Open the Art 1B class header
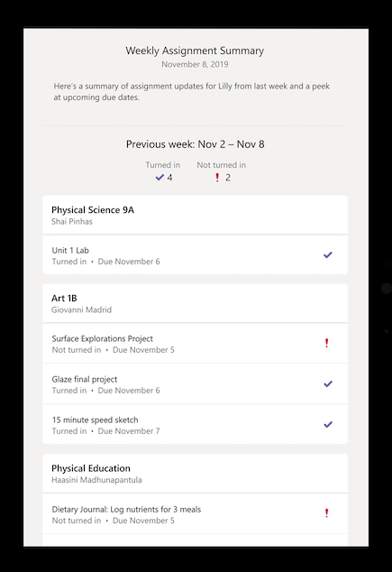392x572 pixels. [196, 303]
